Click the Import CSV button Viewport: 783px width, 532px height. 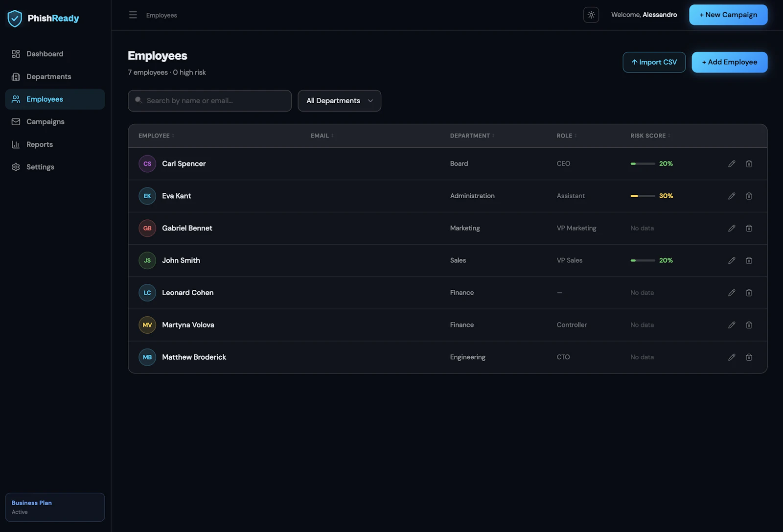(x=654, y=62)
